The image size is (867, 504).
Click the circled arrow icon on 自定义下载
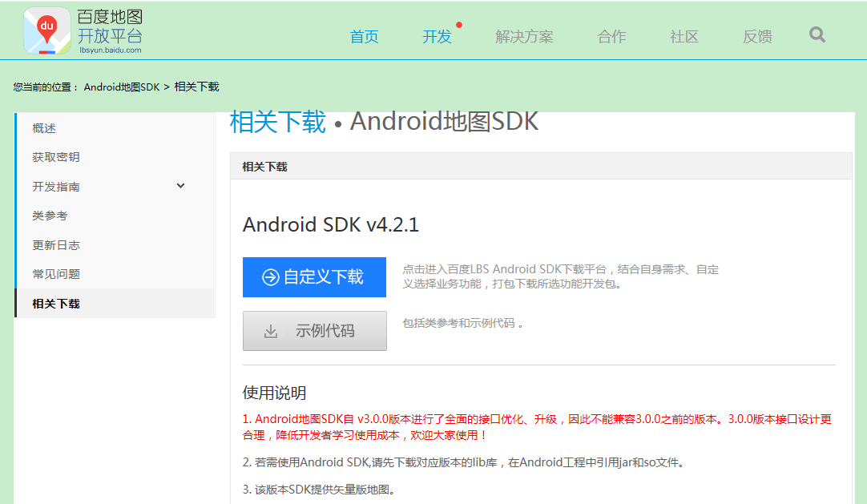(x=270, y=277)
